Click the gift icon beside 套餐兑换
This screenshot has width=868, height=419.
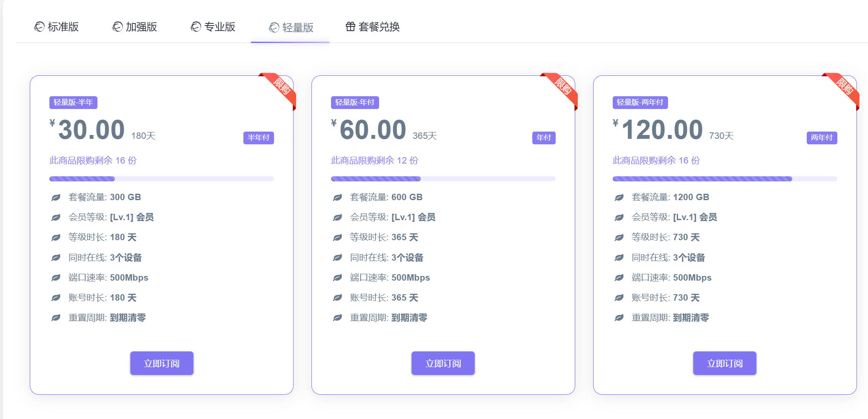pyautogui.click(x=350, y=27)
